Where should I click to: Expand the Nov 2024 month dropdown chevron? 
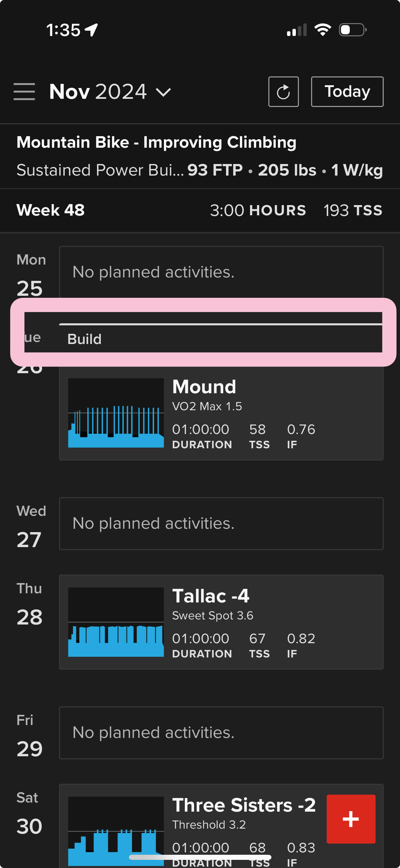click(164, 92)
